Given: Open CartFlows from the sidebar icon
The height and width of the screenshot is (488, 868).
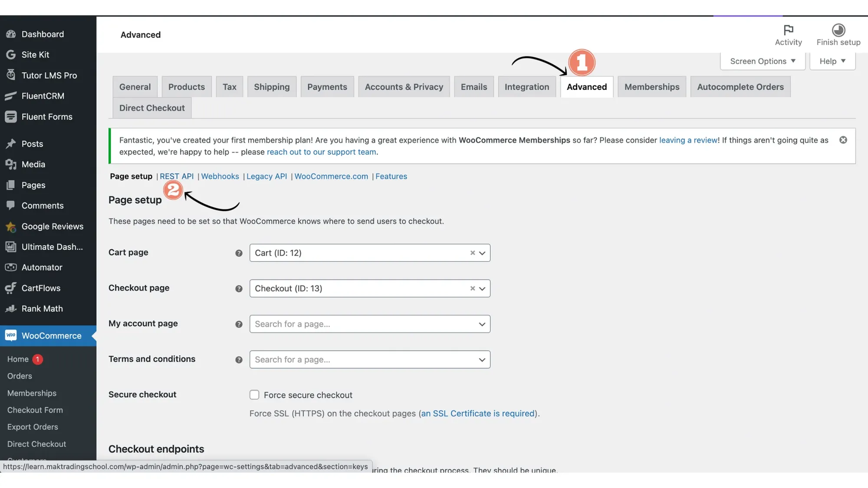Looking at the screenshot, I should point(10,288).
